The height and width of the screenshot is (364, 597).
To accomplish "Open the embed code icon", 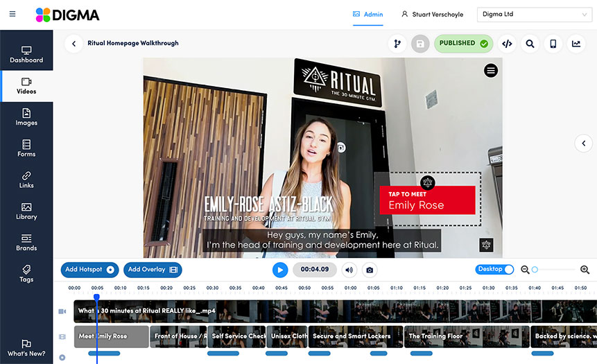I will point(507,44).
